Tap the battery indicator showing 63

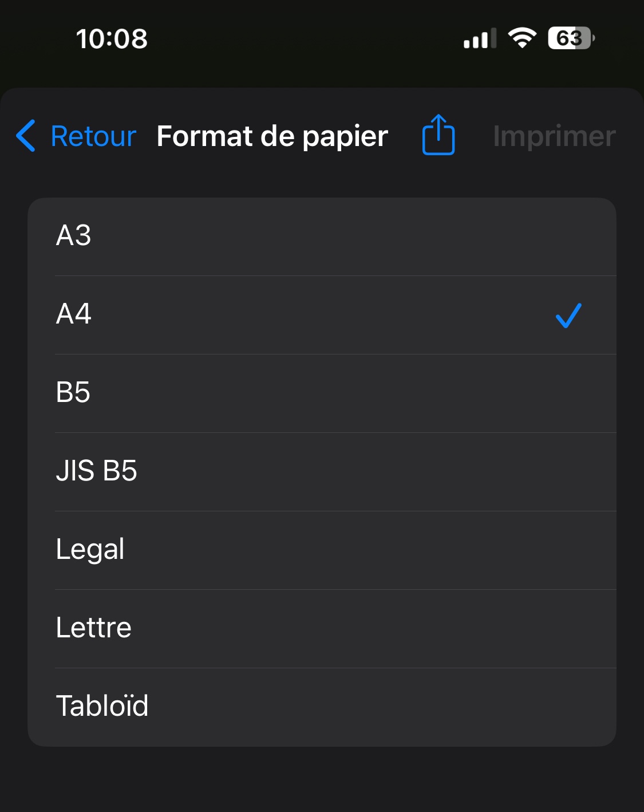[571, 38]
